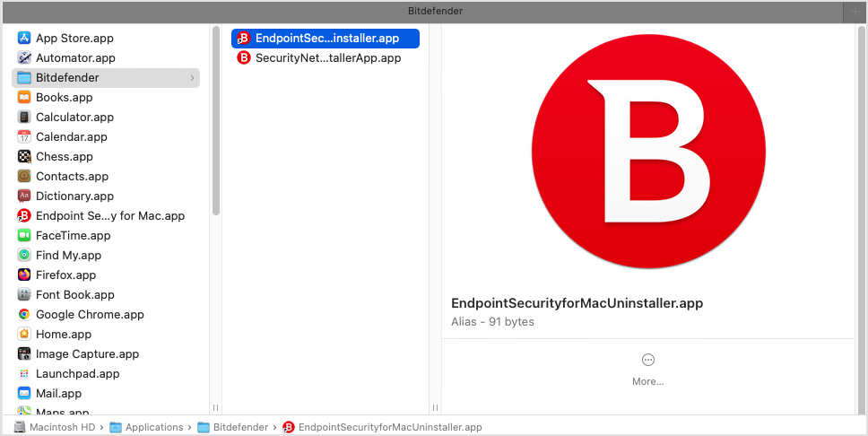Click the Alias - 91 bytes info
The height and width of the screenshot is (436, 868).
click(492, 321)
